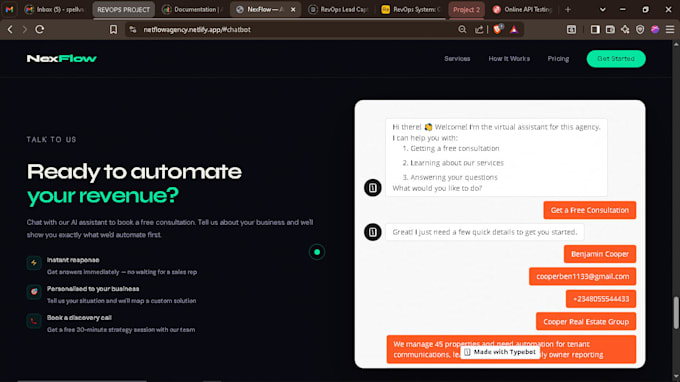Open the pinned Gmail tab
Screen dimensions: 680x382
pos(9,9)
